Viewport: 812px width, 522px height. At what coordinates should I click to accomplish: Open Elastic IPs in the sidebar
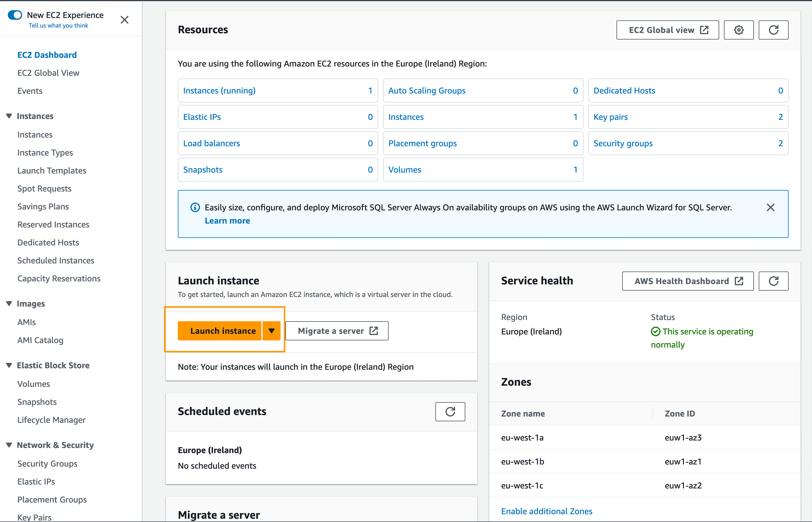36,481
